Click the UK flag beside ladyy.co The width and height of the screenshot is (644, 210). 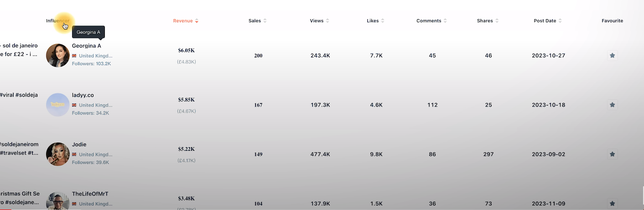tap(74, 105)
